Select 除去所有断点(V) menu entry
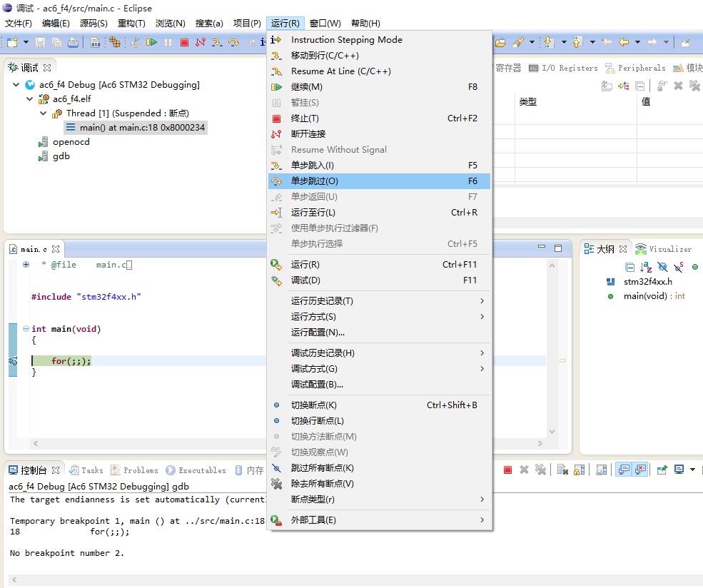The width and height of the screenshot is (703, 588). tap(379, 484)
